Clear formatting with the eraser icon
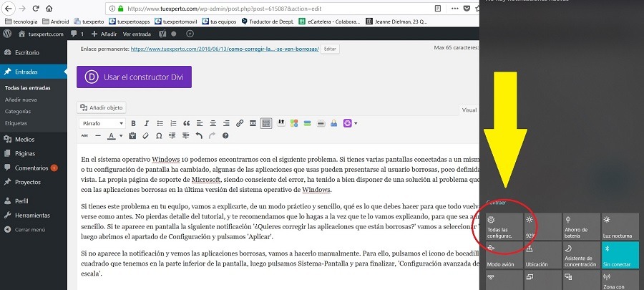Viewport: 644px width, 290px height. 145,135
